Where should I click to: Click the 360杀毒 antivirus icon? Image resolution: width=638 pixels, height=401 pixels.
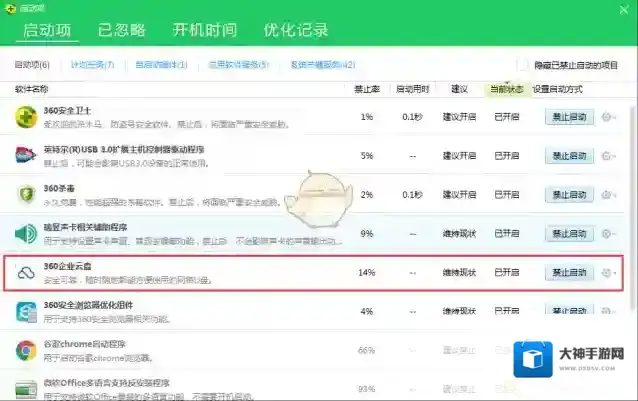[27, 195]
